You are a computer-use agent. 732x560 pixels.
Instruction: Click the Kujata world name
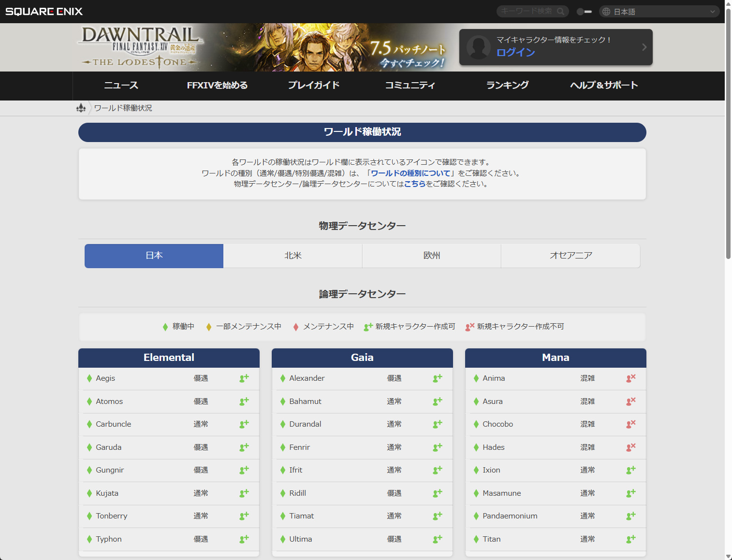point(107,493)
